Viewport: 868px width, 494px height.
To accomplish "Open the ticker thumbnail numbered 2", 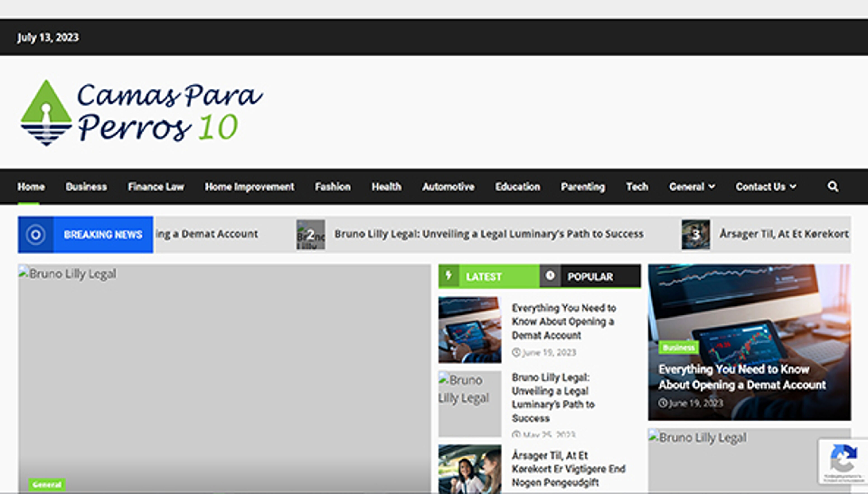I will coord(311,234).
